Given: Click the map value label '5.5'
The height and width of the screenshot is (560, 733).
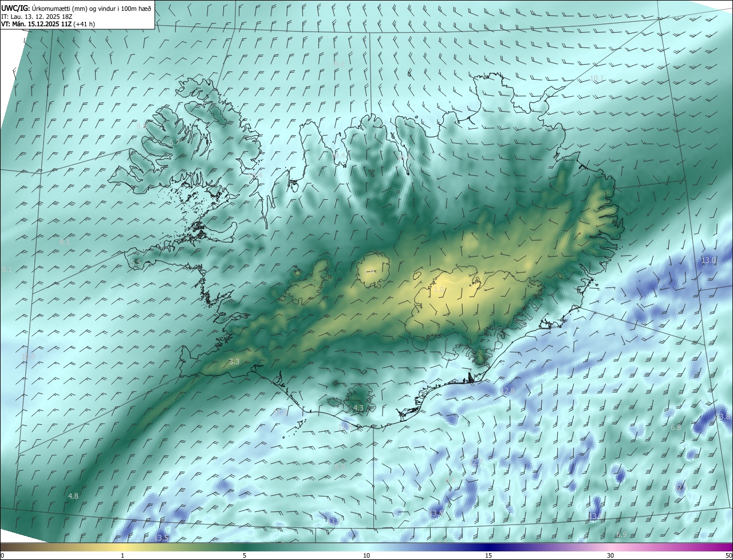Looking at the screenshot, I should coord(136,262).
